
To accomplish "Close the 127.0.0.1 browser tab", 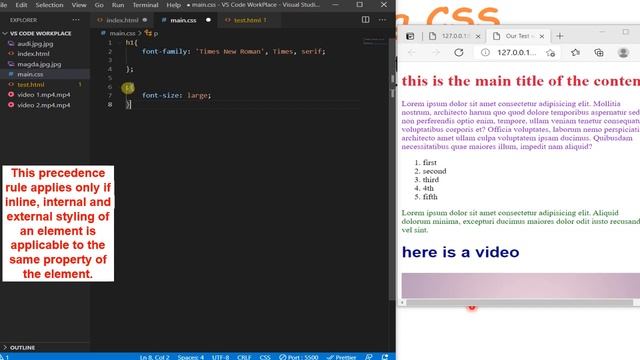I will [478, 36].
